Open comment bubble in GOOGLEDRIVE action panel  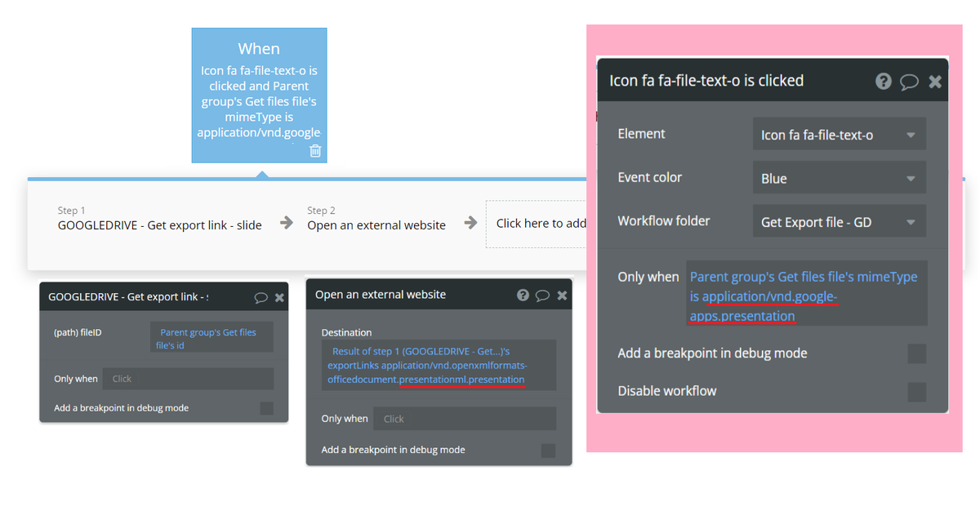[x=261, y=297]
